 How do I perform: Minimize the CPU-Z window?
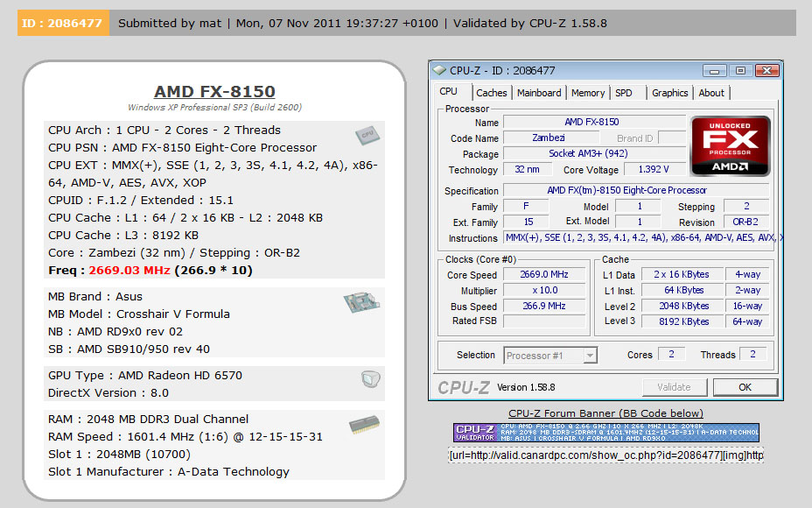click(x=715, y=70)
